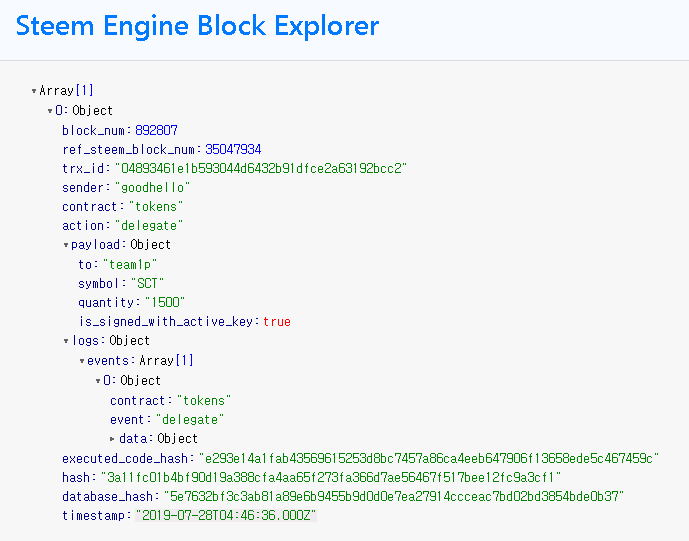The width and height of the screenshot is (689, 541).
Task: Click the quantity key label
Action: [106, 302]
